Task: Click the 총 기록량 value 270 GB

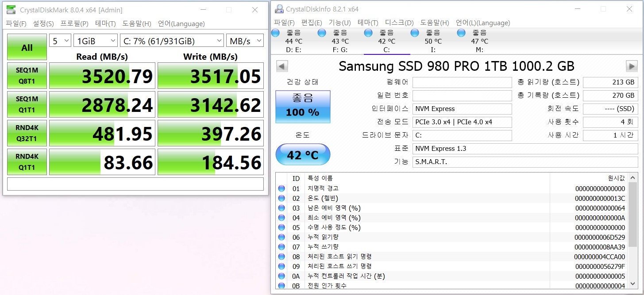Action: [x=610, y=96]
